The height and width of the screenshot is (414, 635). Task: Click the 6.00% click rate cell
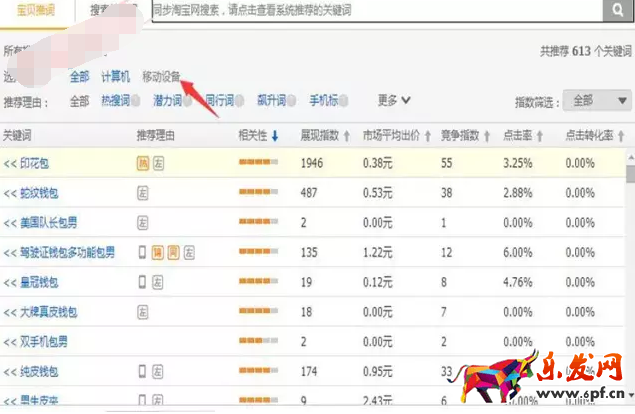(518, 252)
